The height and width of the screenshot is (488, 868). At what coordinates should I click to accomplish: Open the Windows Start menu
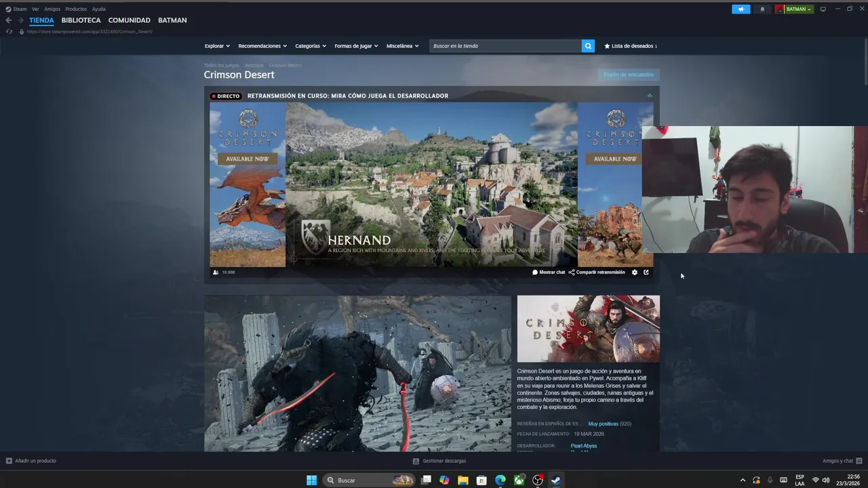pyautogui.click(x=311, y=480)
